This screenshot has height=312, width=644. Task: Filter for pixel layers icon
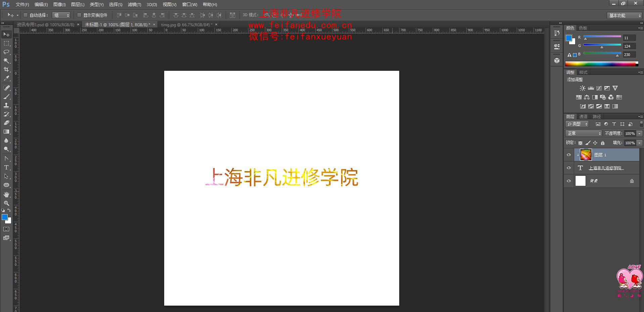coord(598,124)
